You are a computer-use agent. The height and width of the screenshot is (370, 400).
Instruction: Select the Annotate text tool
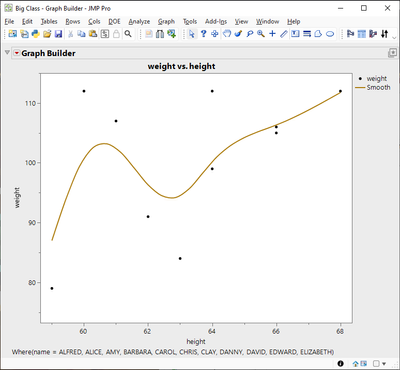pyautogui.click(x=295, y=34)
